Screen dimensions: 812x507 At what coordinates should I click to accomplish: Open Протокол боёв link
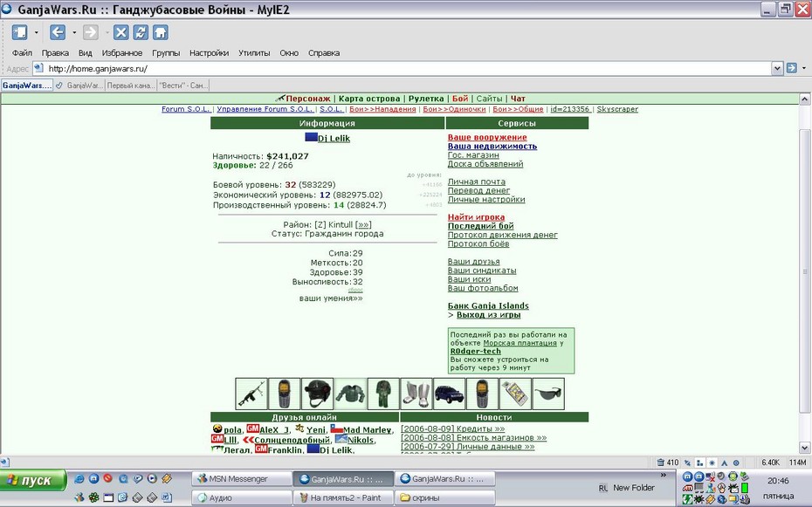(x=478, y=243)
